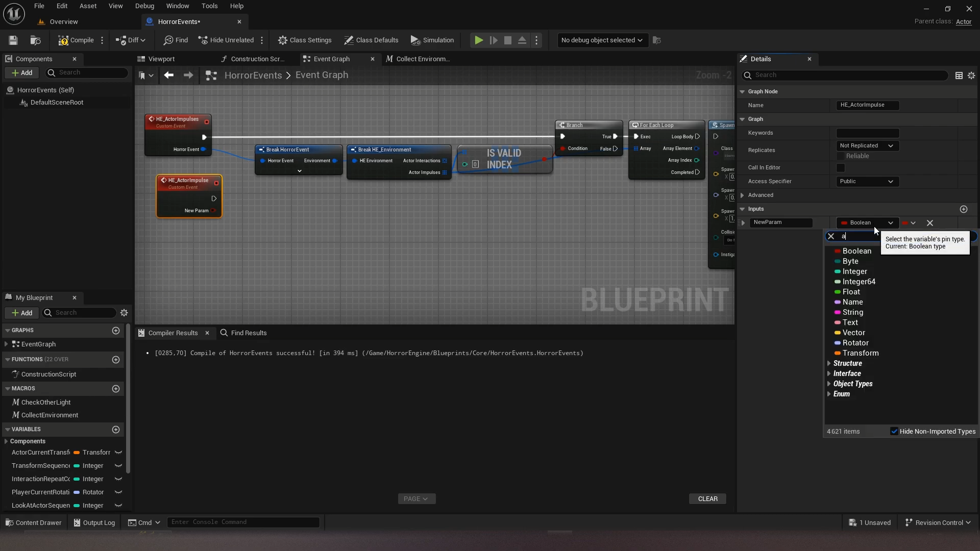
Task: Open the bookmarks dropdown in graph toolbar
Action: pyautogui.click(x=146, y=75)
